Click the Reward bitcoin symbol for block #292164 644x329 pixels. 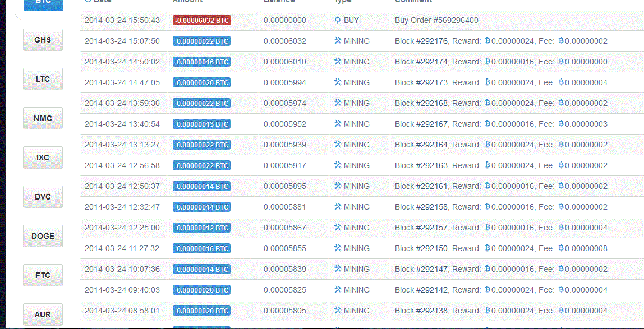[487, 145]
